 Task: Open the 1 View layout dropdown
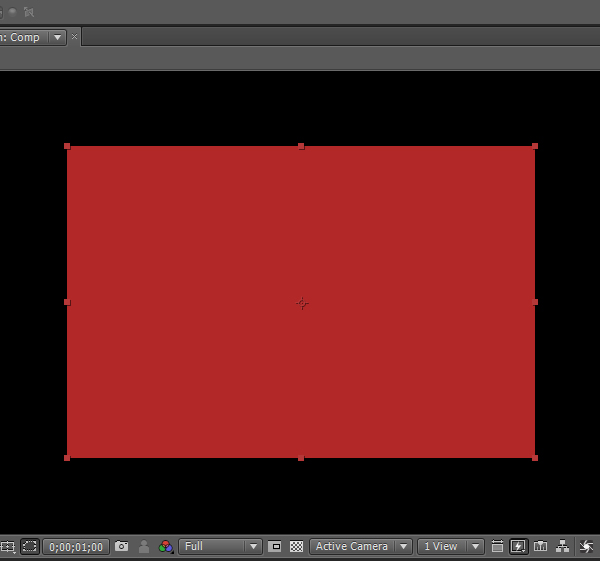451,546
